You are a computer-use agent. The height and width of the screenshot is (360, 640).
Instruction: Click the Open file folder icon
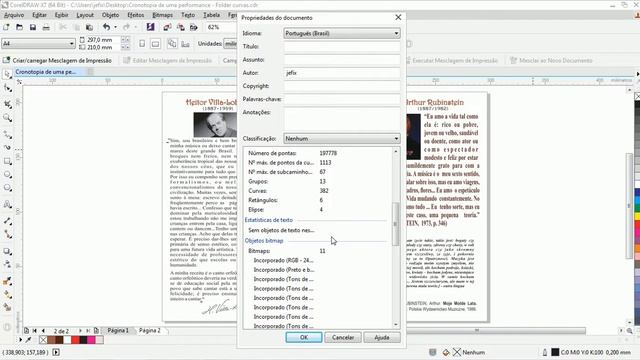click(x=19, y=27)
